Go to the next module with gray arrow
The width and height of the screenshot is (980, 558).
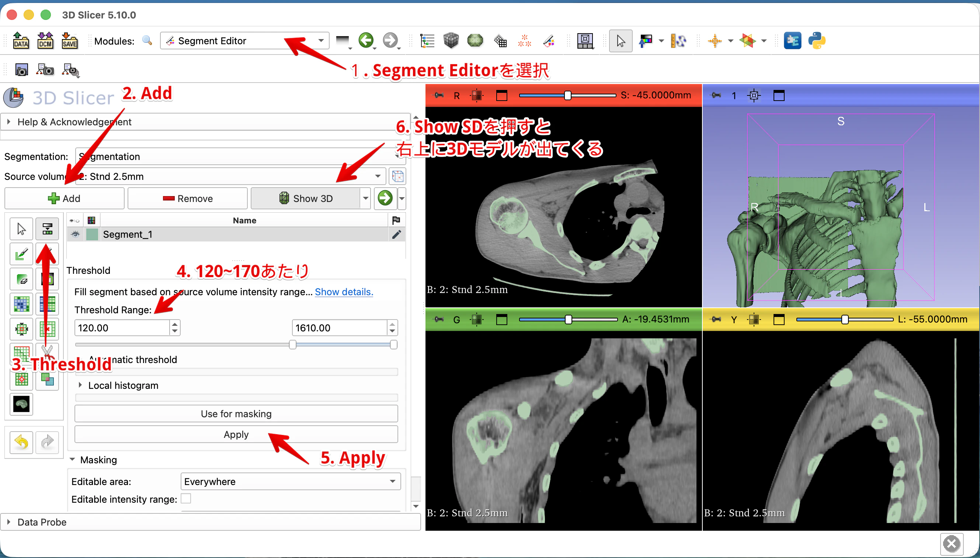tap(390, 40)
